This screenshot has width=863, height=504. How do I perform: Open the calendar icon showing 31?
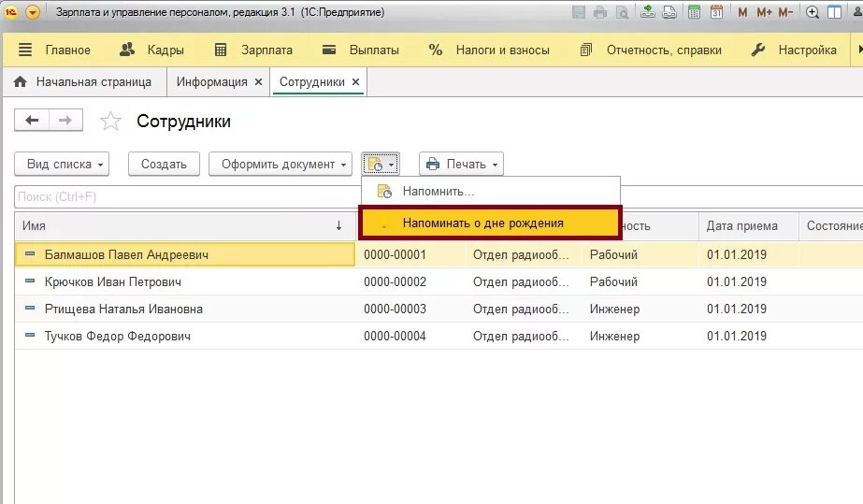click(x=716, y=11)
